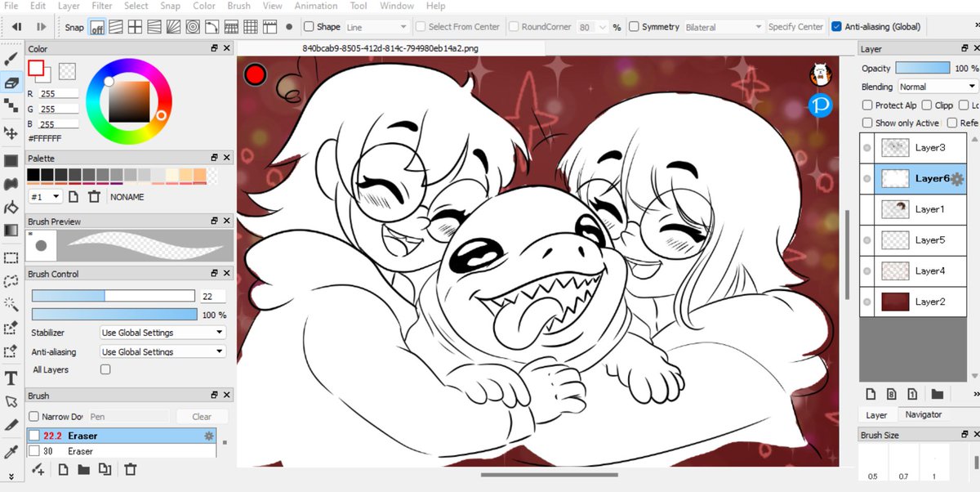This screenshot has height=492, width=980.
Task: Select the Layer2 layer
Action: tap(931, 301)
